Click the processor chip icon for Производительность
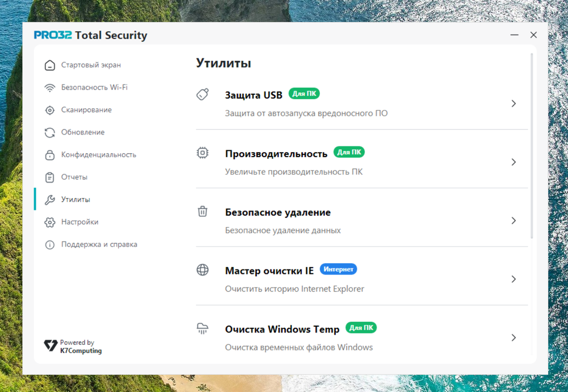Screen dimensions: 568x392 (203, 153)
